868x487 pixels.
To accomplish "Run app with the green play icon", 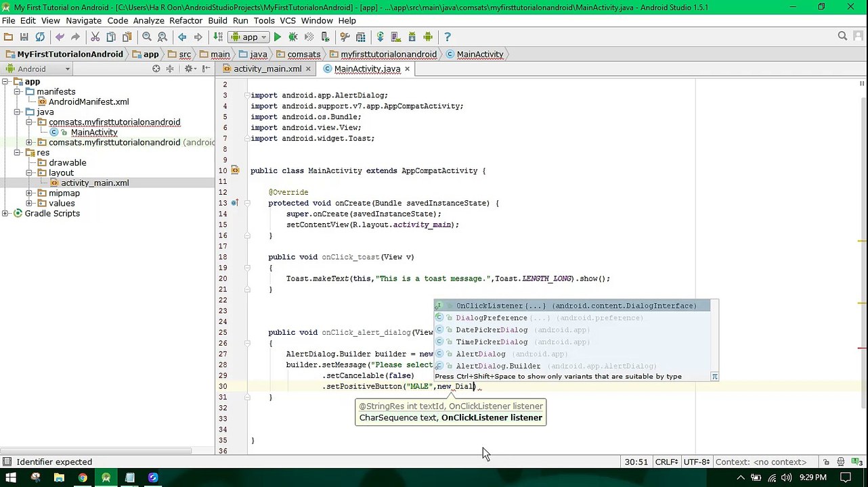I will (x=278, y=37).
